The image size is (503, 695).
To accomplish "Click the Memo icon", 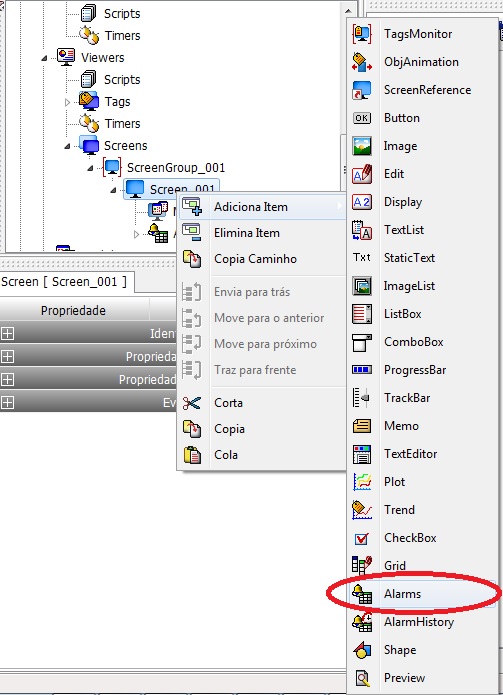I will click(362, 426).
